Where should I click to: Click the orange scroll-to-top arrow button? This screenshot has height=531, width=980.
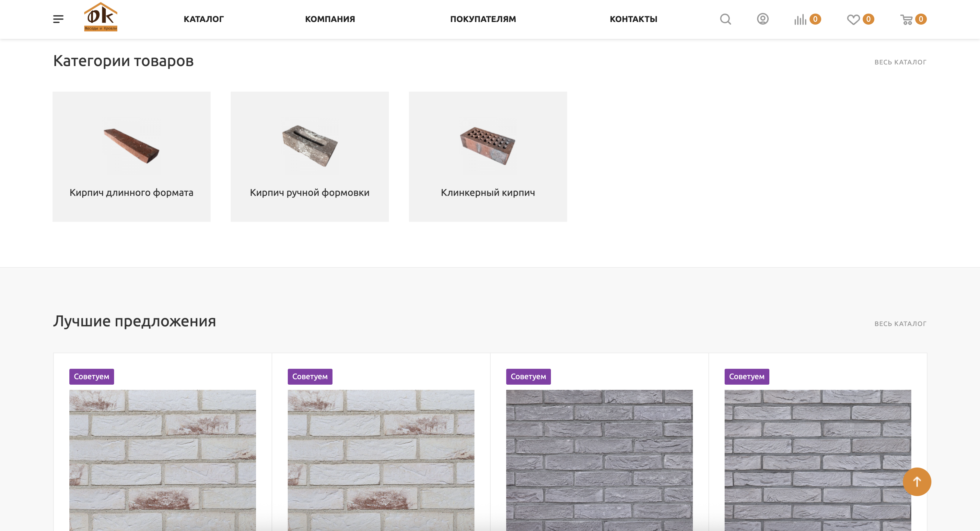click(x=917, y=481)
